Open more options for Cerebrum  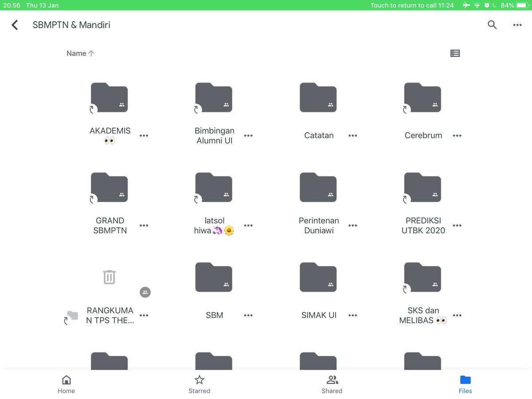point(457,136)
